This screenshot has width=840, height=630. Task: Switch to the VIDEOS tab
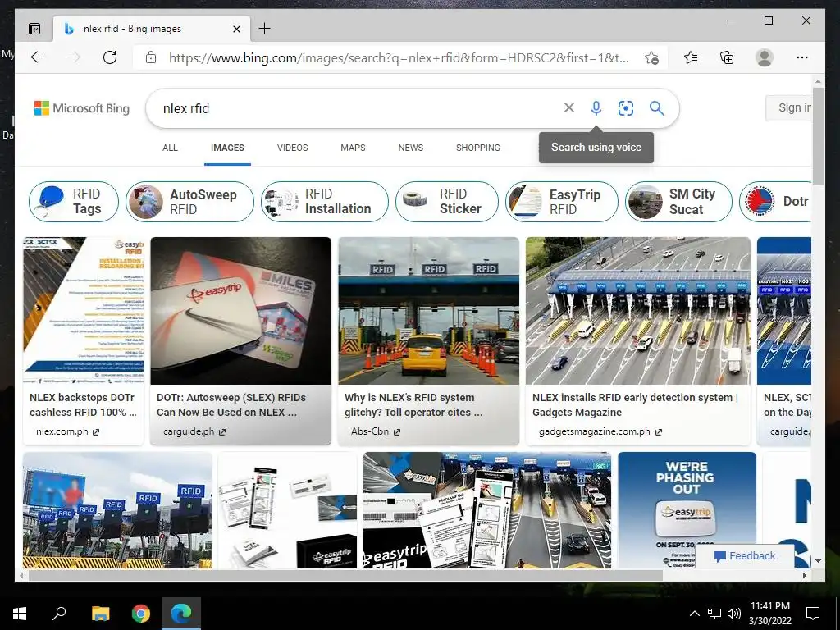[293, 148]
